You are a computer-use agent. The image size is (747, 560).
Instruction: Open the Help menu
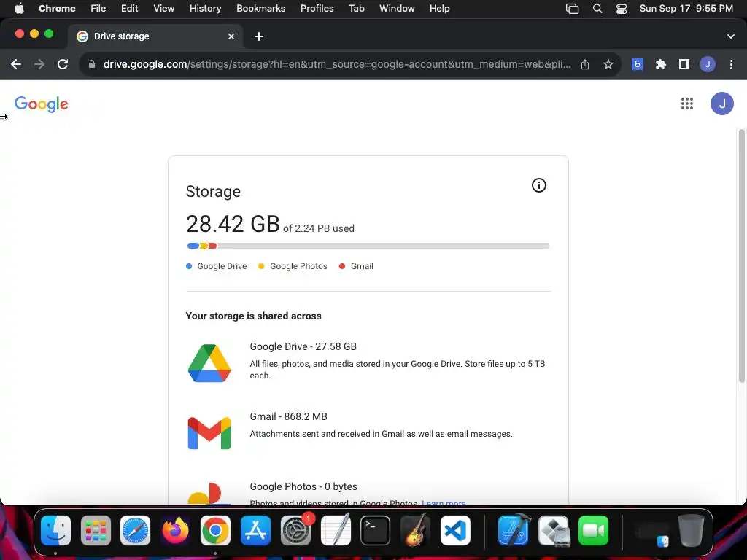coord(439,9)
